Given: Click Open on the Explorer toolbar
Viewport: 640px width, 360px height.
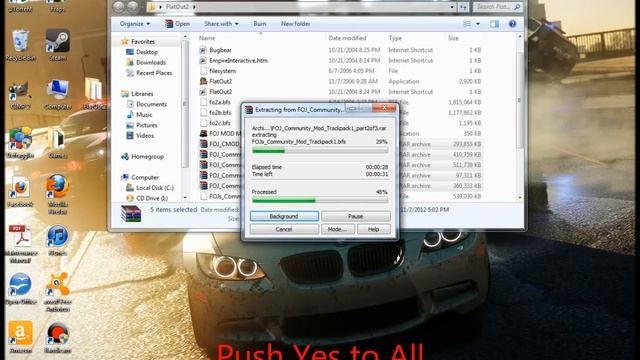Looking at the screenshot, I should [x=178, y=24].
